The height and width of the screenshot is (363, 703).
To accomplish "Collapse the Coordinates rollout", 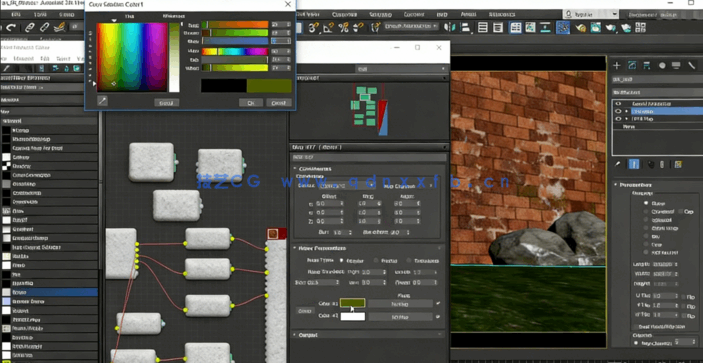I will pyautogui.click(x=294, y=169).
